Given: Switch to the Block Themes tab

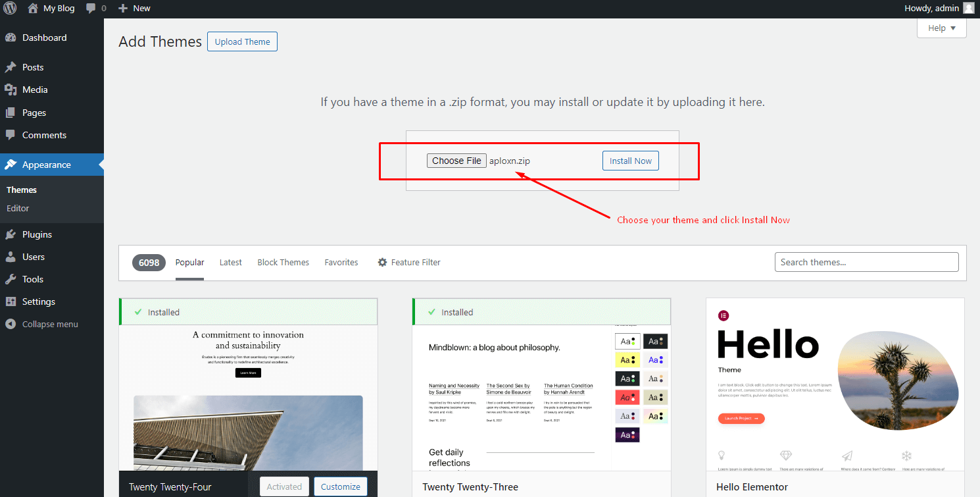Looking at the screenshot, I should (x=283, y=262).
